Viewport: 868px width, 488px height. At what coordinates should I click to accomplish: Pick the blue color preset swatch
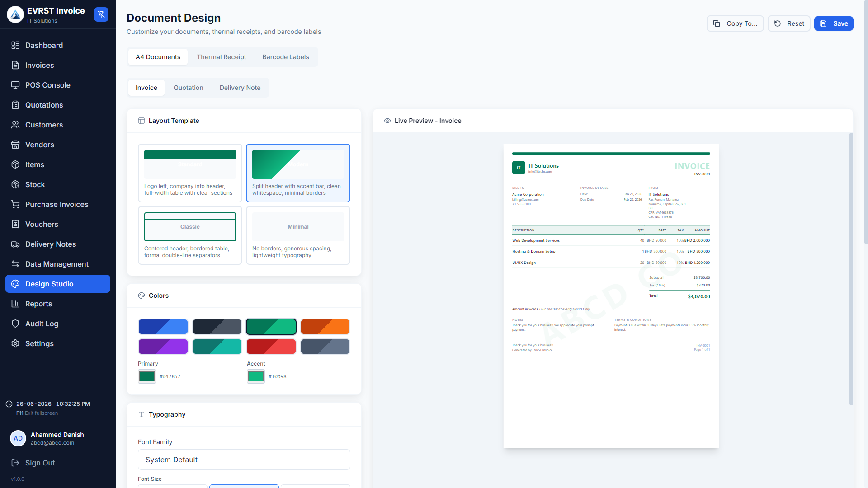pos(163,327)
